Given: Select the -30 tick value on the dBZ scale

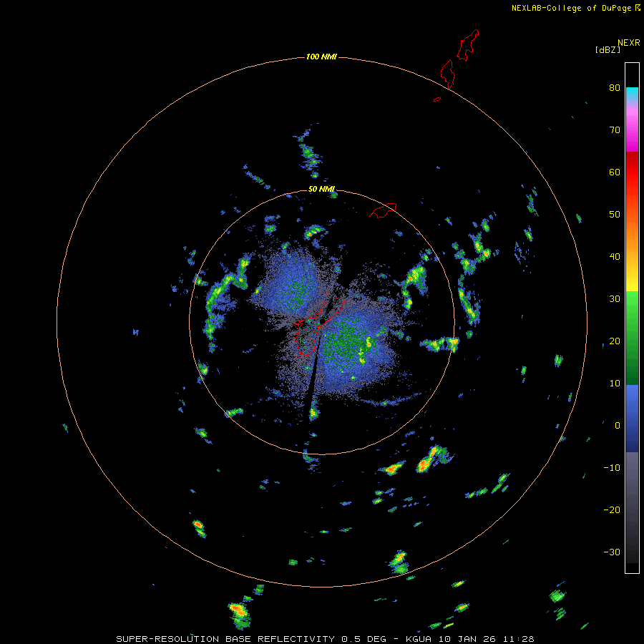Looking at the screenshot, I should [612, 552].
